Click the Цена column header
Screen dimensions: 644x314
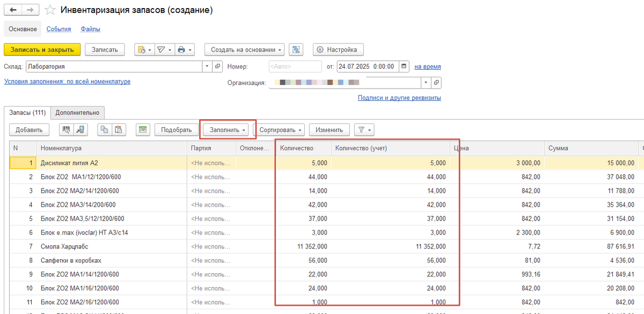coord(496,148)
